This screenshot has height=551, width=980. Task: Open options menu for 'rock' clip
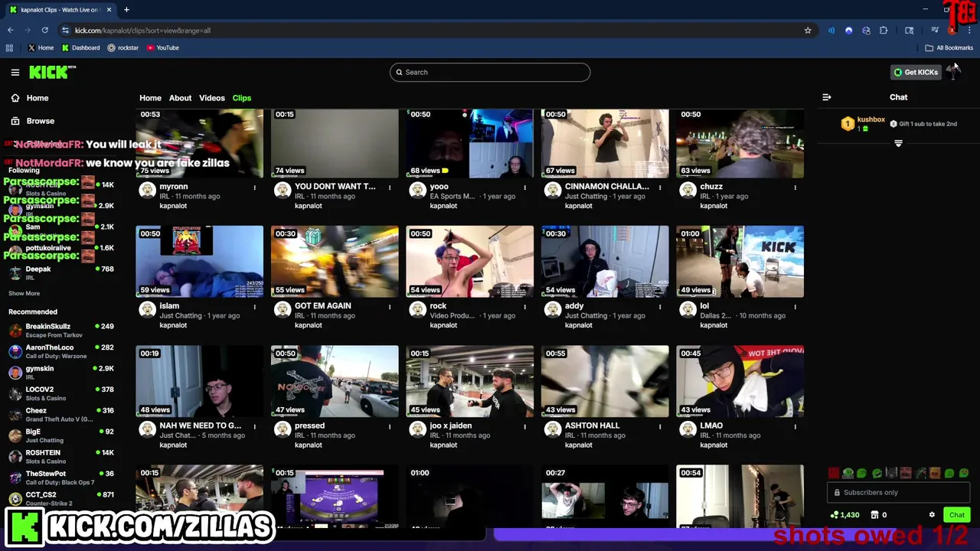[525, 307]
